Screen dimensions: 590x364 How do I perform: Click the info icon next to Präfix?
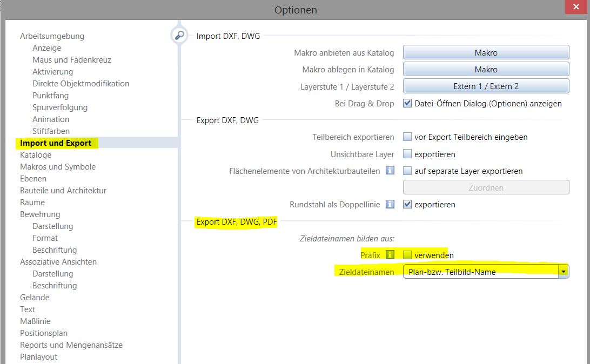point(390,255)
